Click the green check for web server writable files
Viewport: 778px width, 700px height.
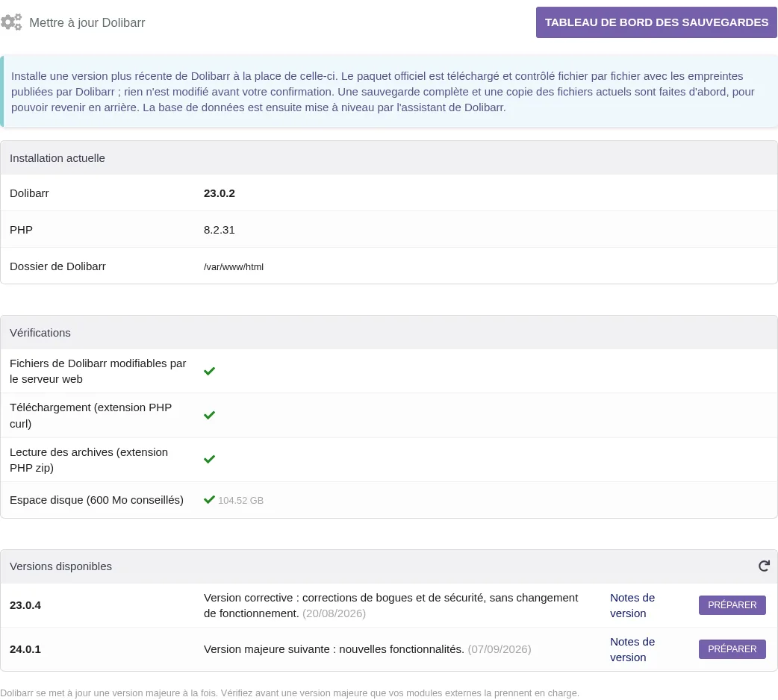point(209,371)
